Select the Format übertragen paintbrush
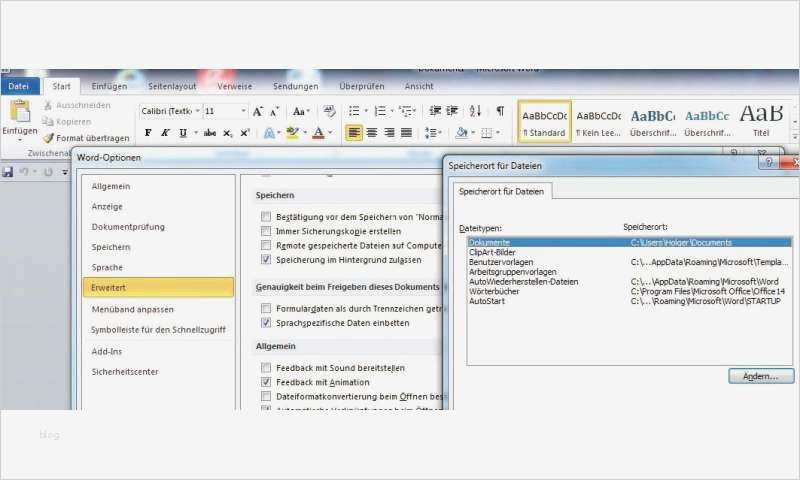The width and height of the screenshot is (800, 480). [87, 138]
